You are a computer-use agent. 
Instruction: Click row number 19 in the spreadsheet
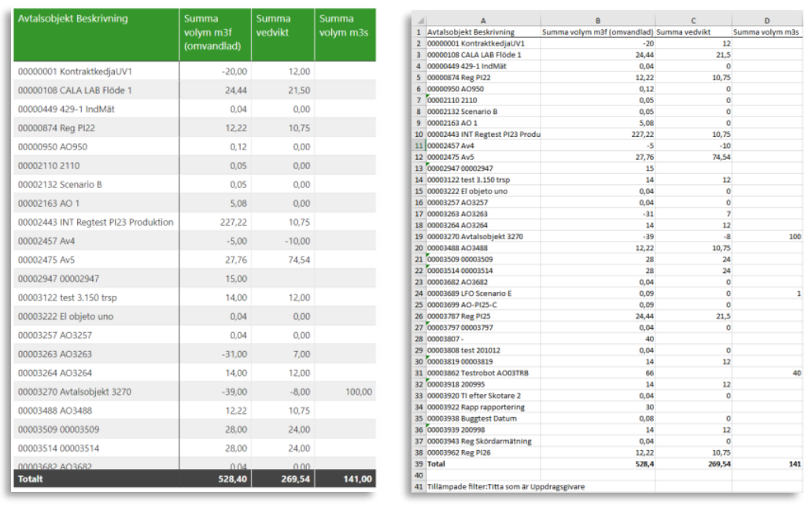pyautogui.click(x=420, y=235)
